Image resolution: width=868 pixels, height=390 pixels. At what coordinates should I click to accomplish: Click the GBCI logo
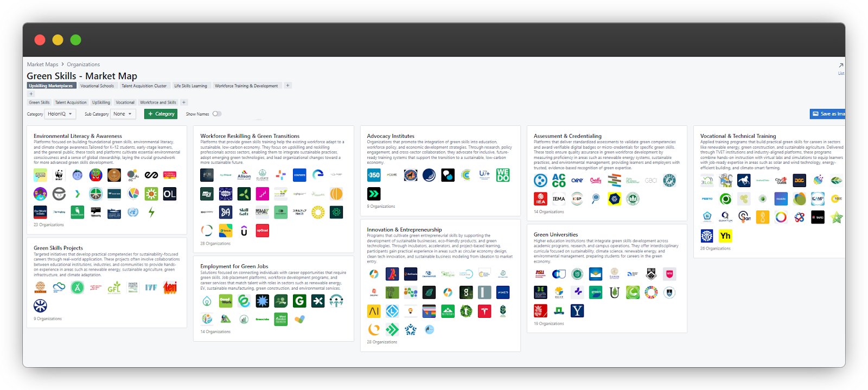tap(651, 180)
